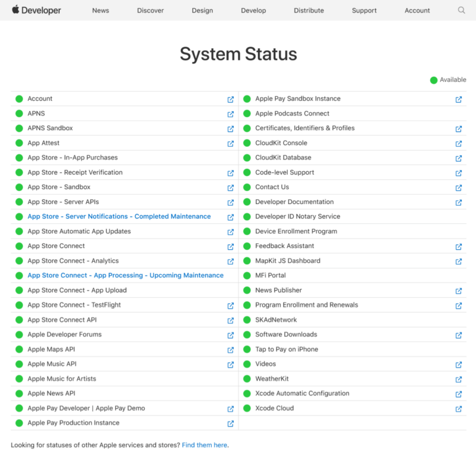Open external link icon beside Account
The image size is (476, 462).
[231, 99]
